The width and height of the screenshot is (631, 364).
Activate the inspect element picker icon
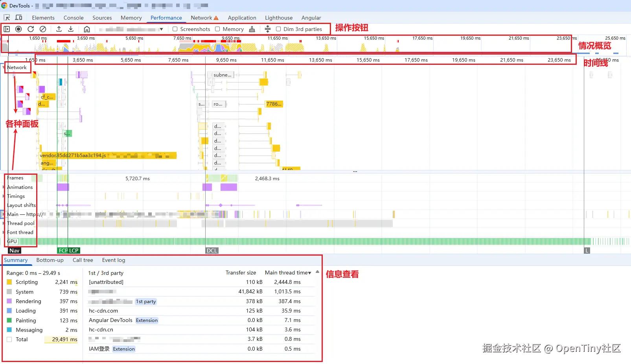coord(7,18)
